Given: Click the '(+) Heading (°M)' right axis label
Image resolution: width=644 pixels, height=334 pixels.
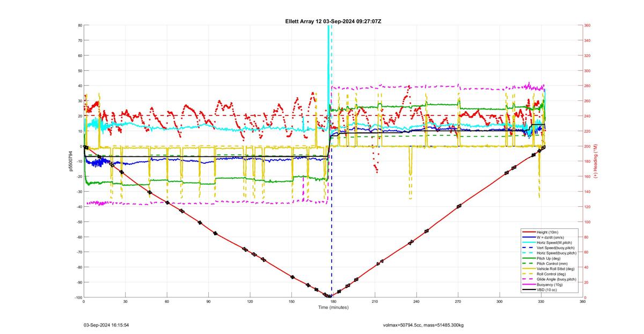Looking at the screenshot, I should point(595,161).
